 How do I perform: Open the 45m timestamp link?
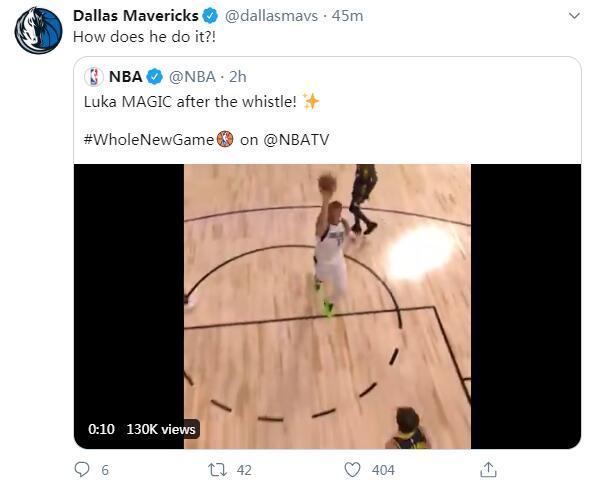pos(347,16)
